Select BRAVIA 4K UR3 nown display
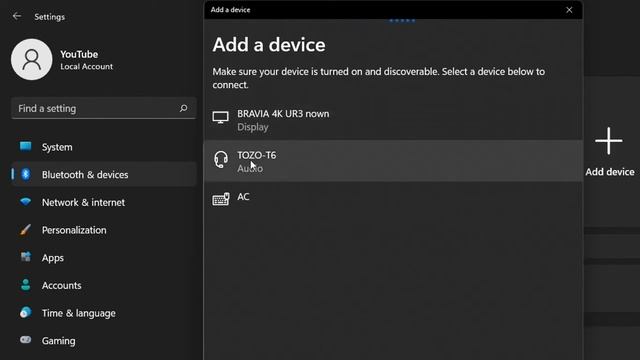The image size is (640, 360). (393, 120)
